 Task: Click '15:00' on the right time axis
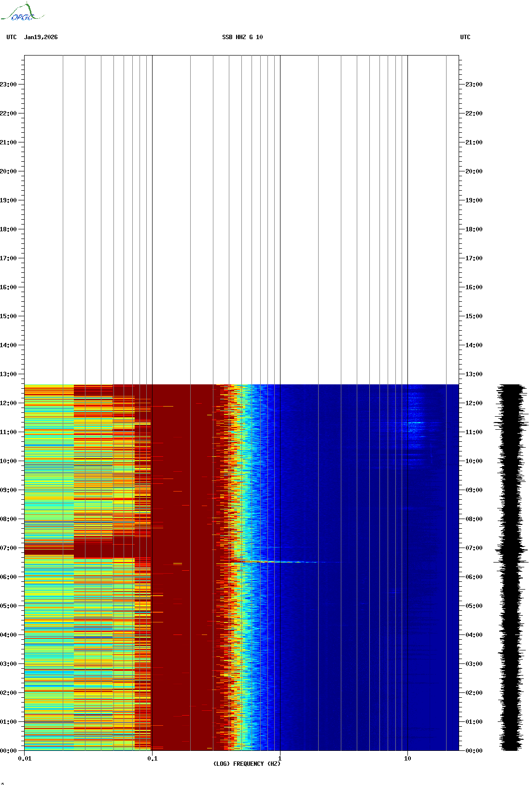[474, 316]
